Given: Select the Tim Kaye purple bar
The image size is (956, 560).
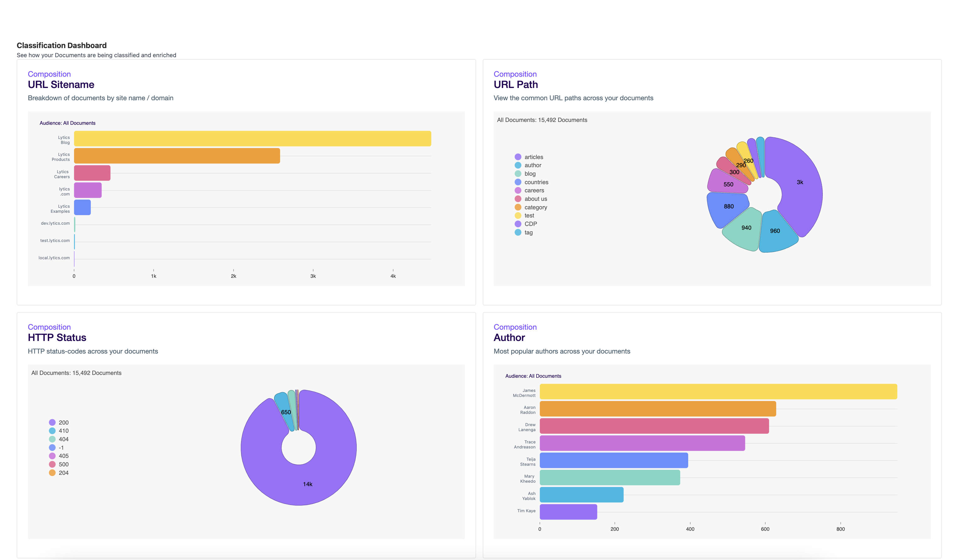Looking at the screenshot, I should click(568, 512).
